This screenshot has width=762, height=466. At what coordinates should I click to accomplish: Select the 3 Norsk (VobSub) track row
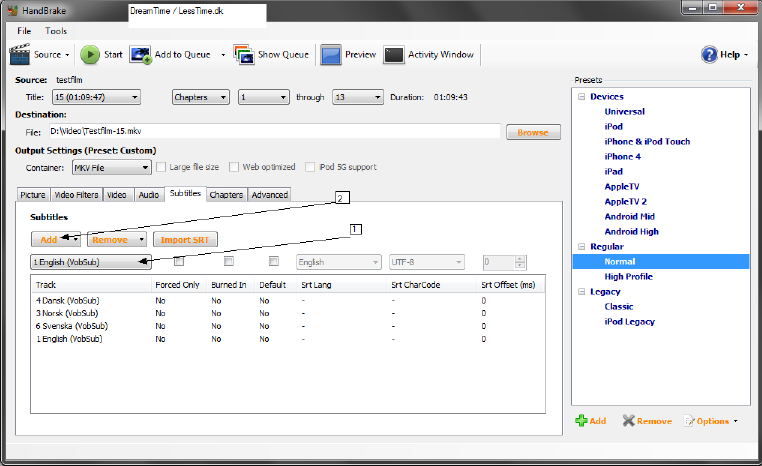click(x=288, y=313)
